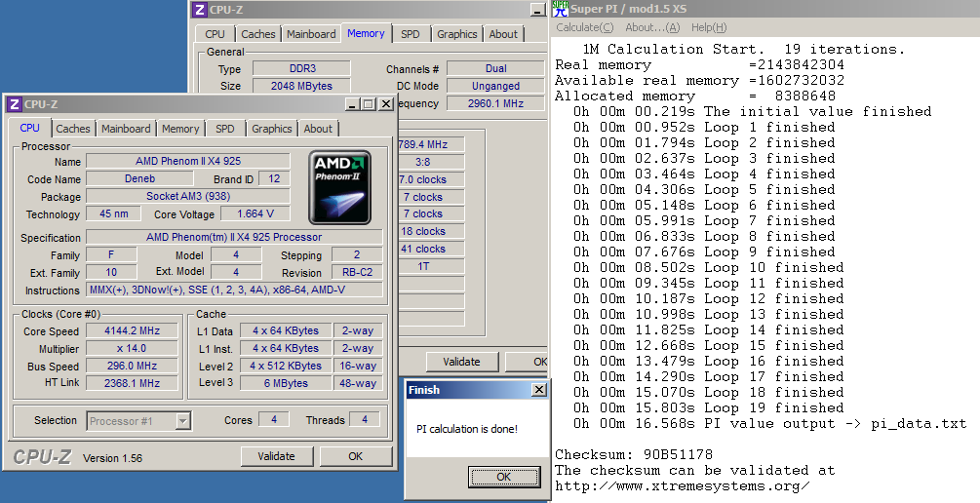This screenshot has width=980, height=503.
Task: Click the Core Voltage value 1.664 V
Action: coord(255,213)
